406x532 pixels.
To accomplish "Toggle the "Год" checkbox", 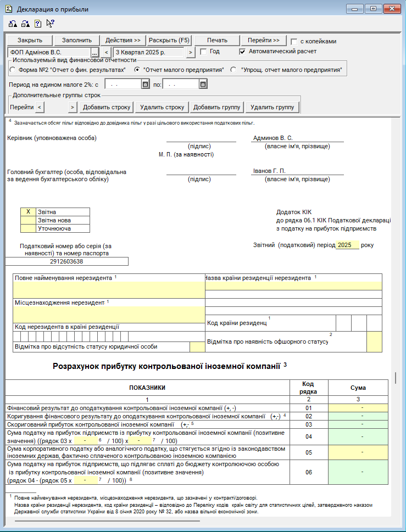I will (x=203, y=52).
